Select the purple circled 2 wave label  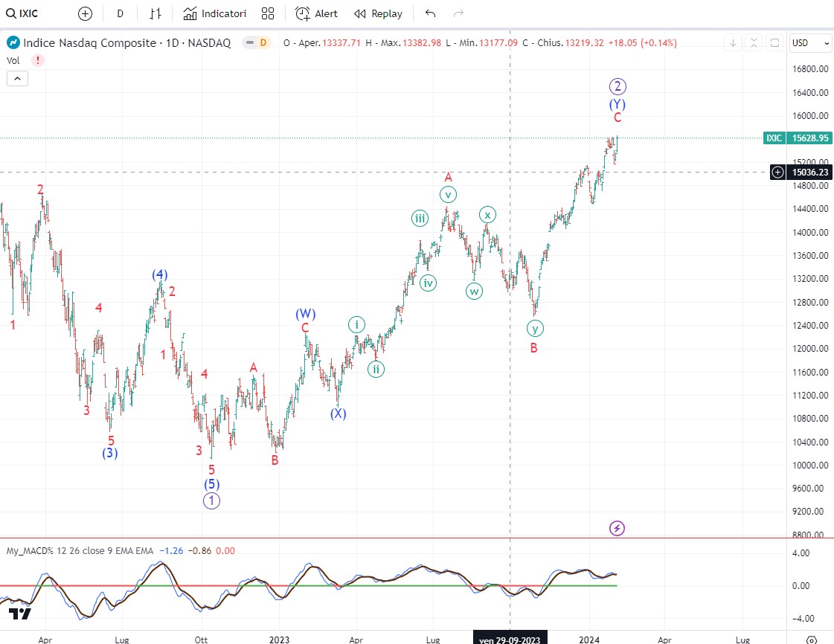(618, 86)
